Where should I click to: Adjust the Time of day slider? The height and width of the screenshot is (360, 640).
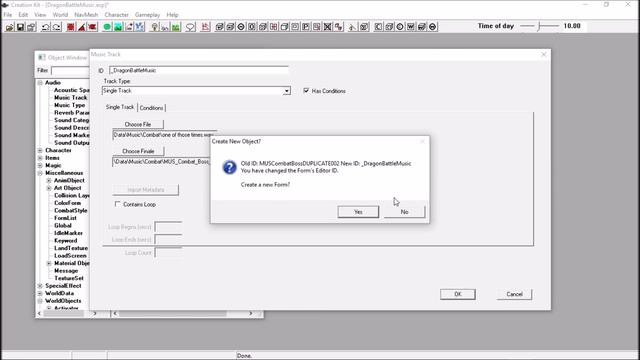(539, 26)
